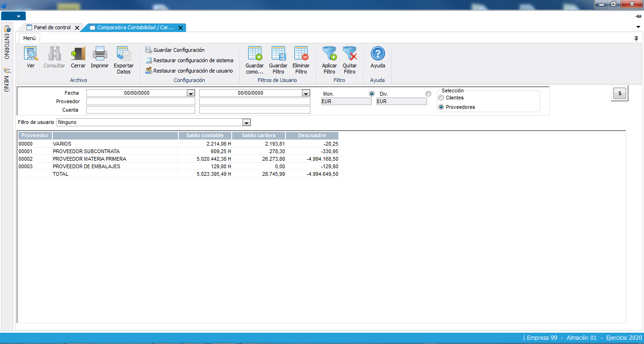Click the Cerrar door icon
Screen dimensions: 644x344
click(x=78, y=54)
